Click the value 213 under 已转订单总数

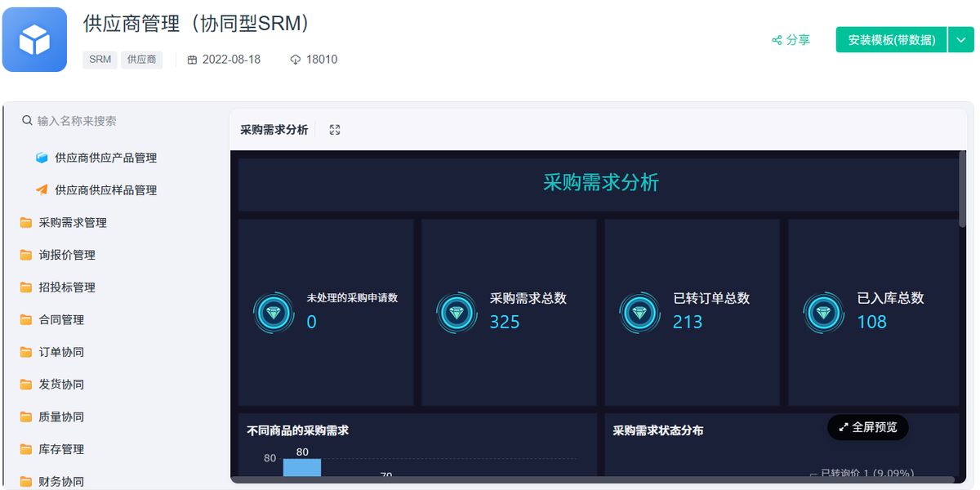click(x=688, y=322)
